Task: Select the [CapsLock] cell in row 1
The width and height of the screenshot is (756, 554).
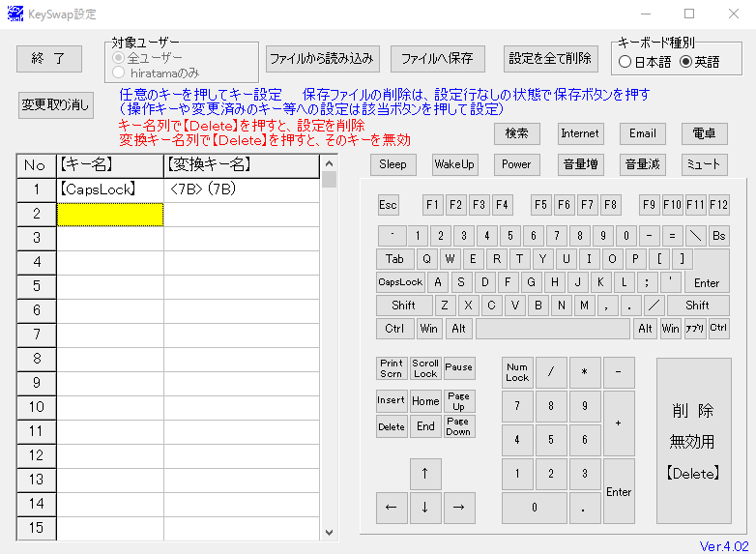Action: point(110,190)
